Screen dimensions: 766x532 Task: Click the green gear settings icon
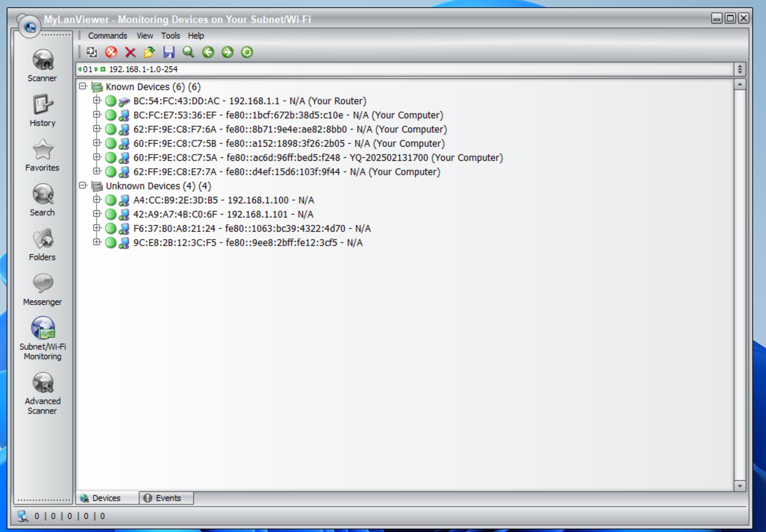247,52
